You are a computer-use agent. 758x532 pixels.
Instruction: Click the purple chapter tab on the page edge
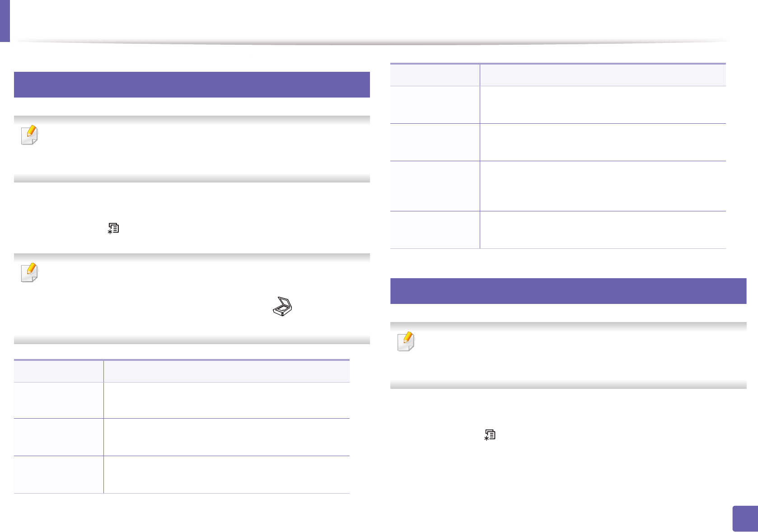(x=5, y=21)
